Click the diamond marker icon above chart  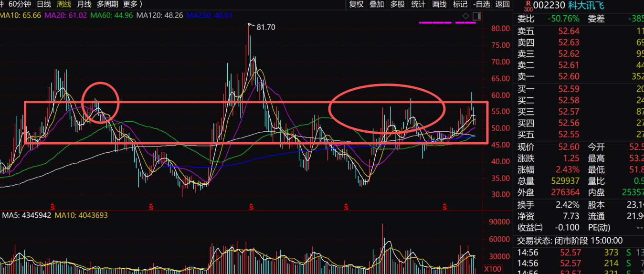[465, 16]
